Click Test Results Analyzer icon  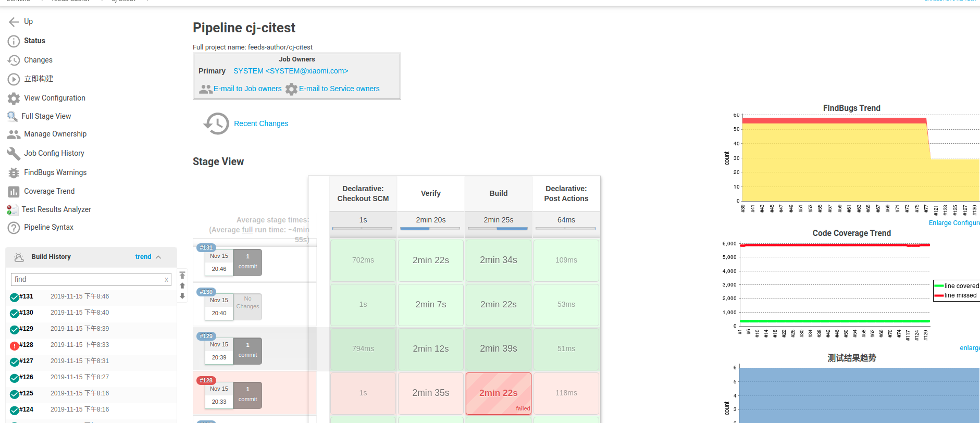tap(13, 210)
